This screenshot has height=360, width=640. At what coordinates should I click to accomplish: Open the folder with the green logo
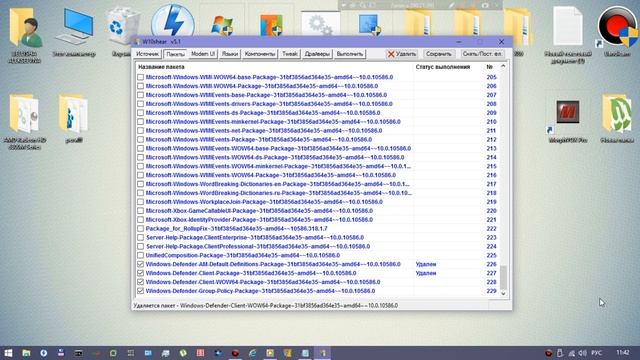(617, 118)
